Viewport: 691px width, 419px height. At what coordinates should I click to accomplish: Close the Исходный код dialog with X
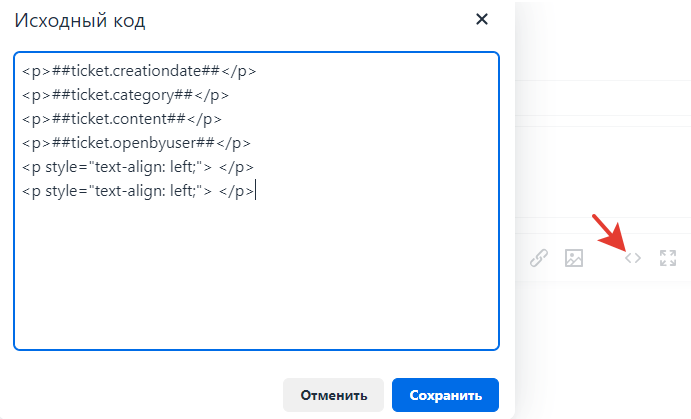pyautogui.click(x=482, y=19)
